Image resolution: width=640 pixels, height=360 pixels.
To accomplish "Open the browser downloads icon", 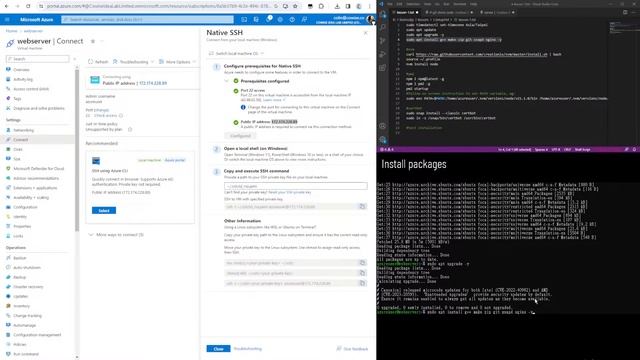I will [x=337, y=6].
